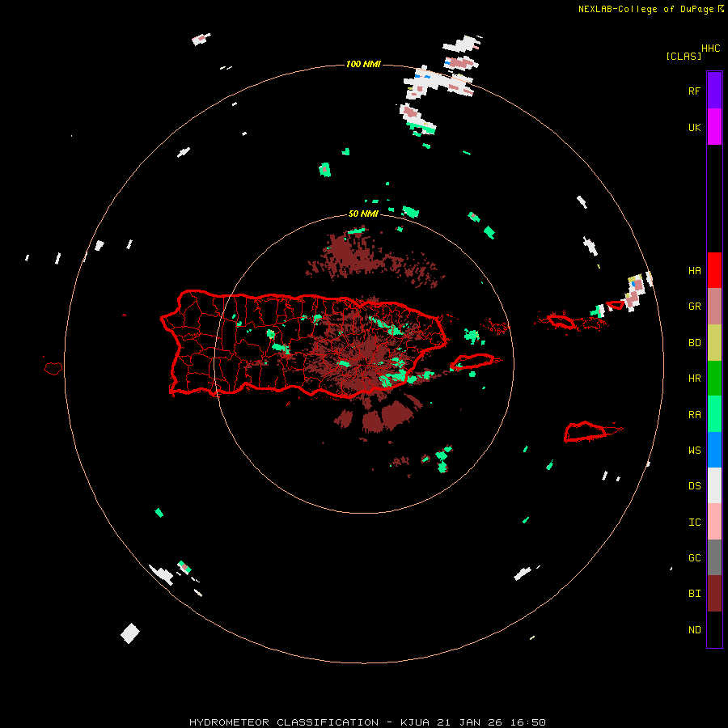Select the "GR" legend label
728x728 pixels.
click(x=694, y=307)
